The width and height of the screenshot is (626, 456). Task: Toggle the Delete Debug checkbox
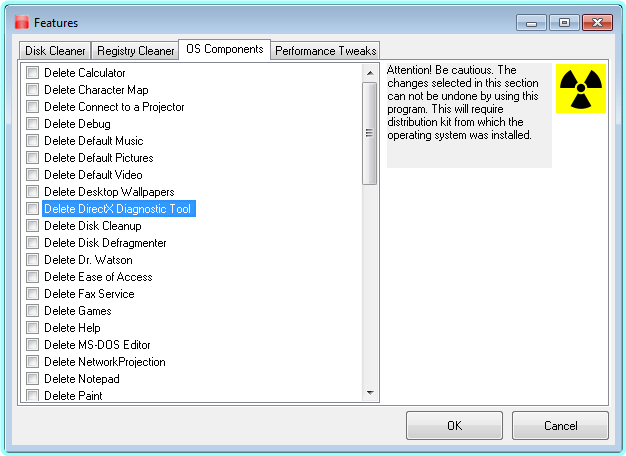pyautogui.click(x=32, y=124)
